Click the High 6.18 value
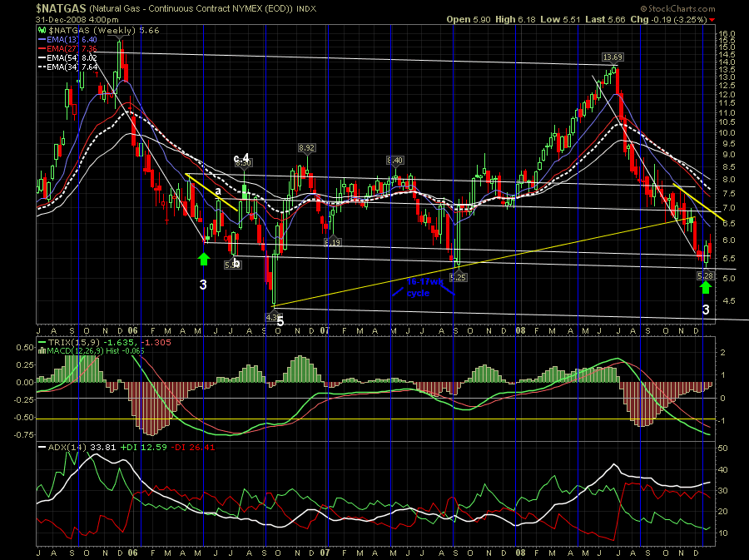Viewport: 749px width, 560px height. [515, 20]
